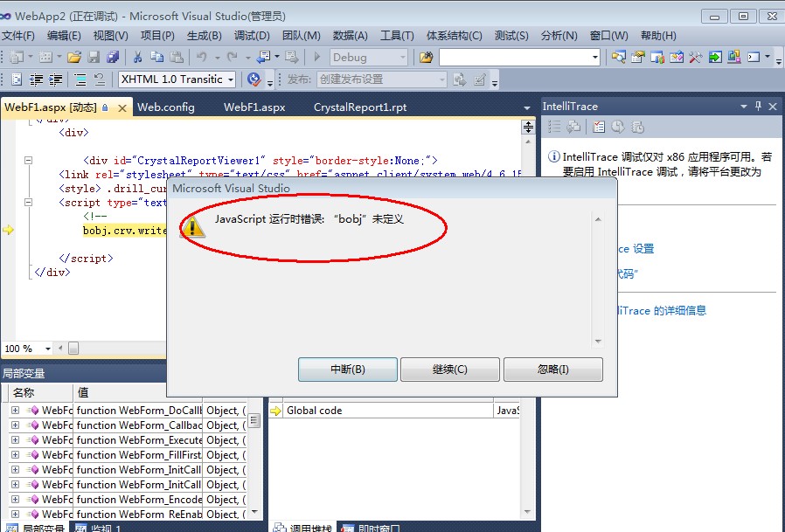Click the toolbar search combo box field
This screenshot has width=785, height=532.
(x=519, y=57)
